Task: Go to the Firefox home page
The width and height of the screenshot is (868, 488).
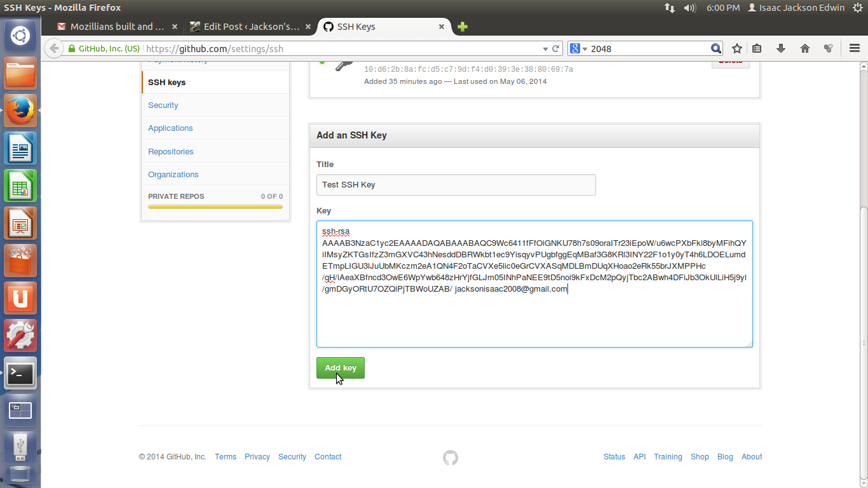Action: (804, 48)
